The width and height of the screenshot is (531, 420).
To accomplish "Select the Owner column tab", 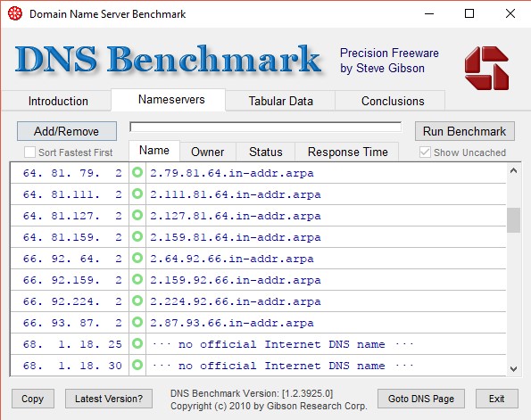I will [208, 152].
